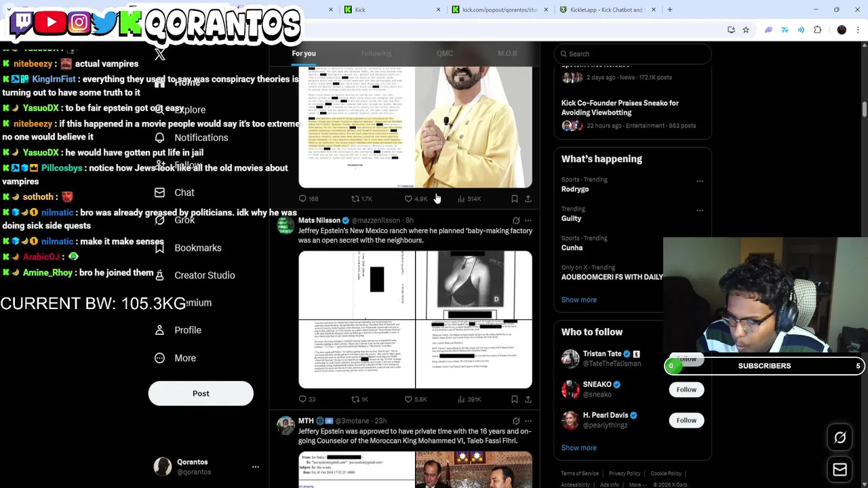Follow H. Pearl Davis
Viewport: 868px width, 488px height.
686,420
